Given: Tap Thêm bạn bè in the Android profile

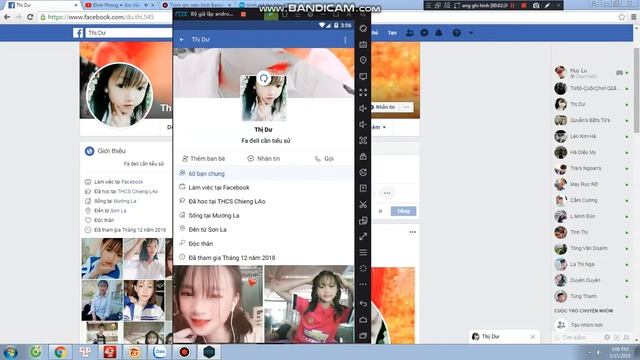Looking at the screenshot, I should point(204,158).
